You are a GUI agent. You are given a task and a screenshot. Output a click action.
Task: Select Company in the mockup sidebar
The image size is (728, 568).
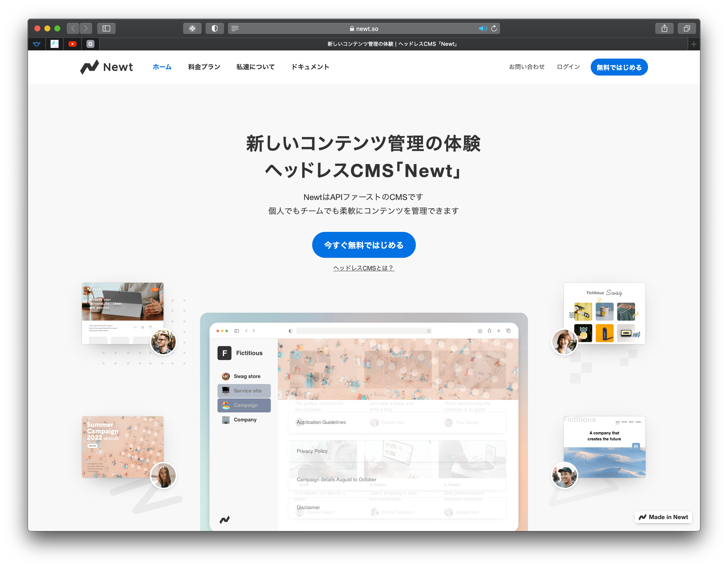click(x=244, y=420)
